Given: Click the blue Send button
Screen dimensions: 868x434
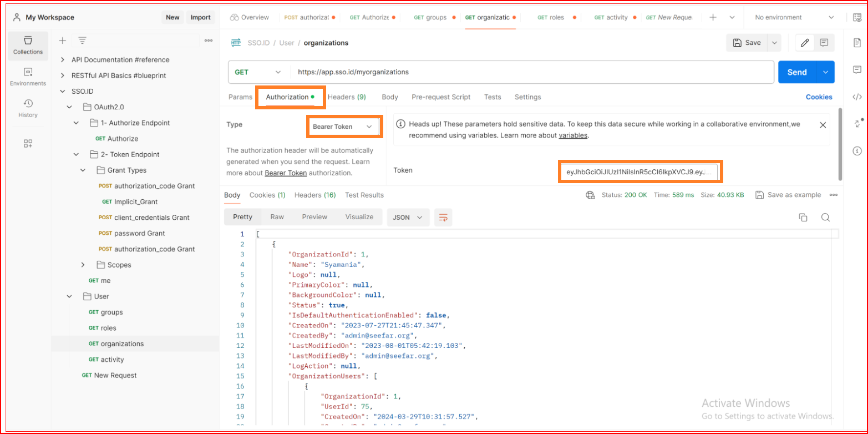Looking at the screenshot, I should pyautogui.click(x=797, y=72).
